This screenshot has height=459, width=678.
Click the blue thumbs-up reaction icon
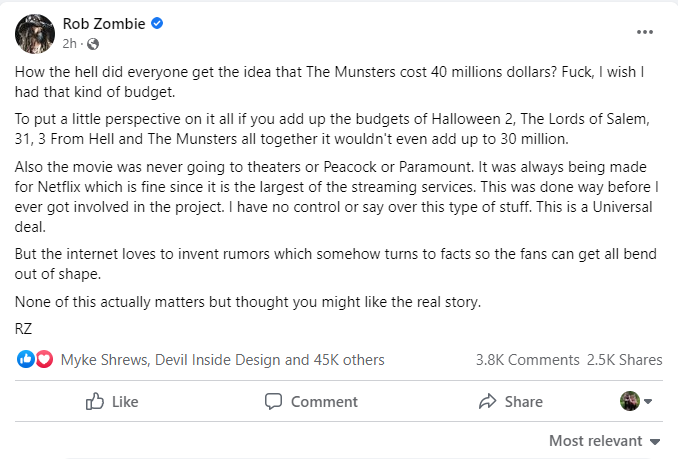click(26, 360)
